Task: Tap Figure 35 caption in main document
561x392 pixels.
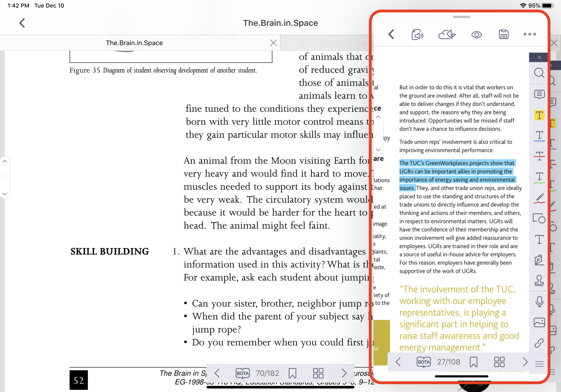Action: 163,70
